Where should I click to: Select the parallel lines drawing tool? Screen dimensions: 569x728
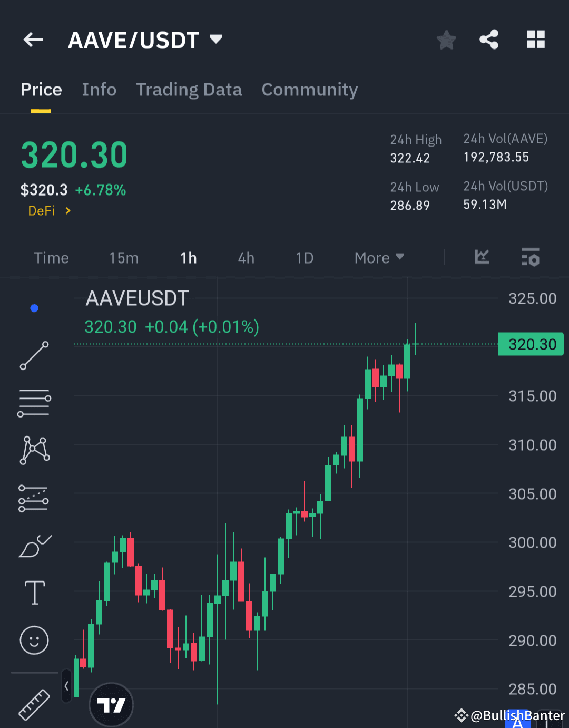(34, 403)
